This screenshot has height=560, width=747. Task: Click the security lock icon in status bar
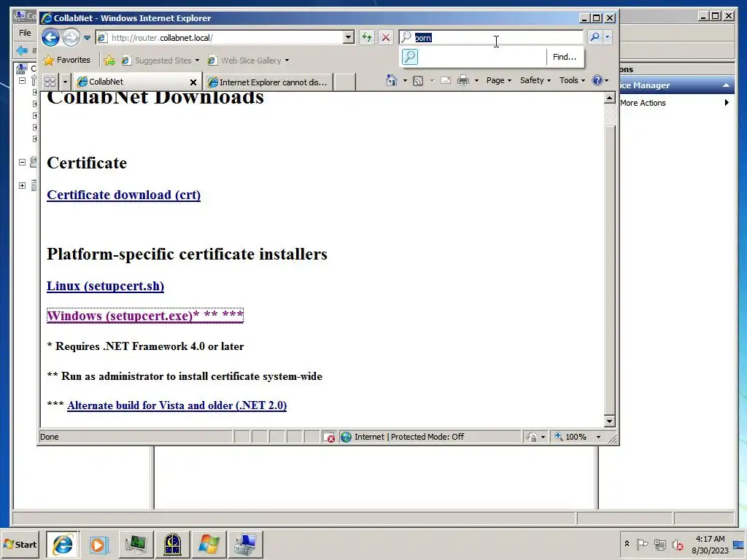pos(532,437)
